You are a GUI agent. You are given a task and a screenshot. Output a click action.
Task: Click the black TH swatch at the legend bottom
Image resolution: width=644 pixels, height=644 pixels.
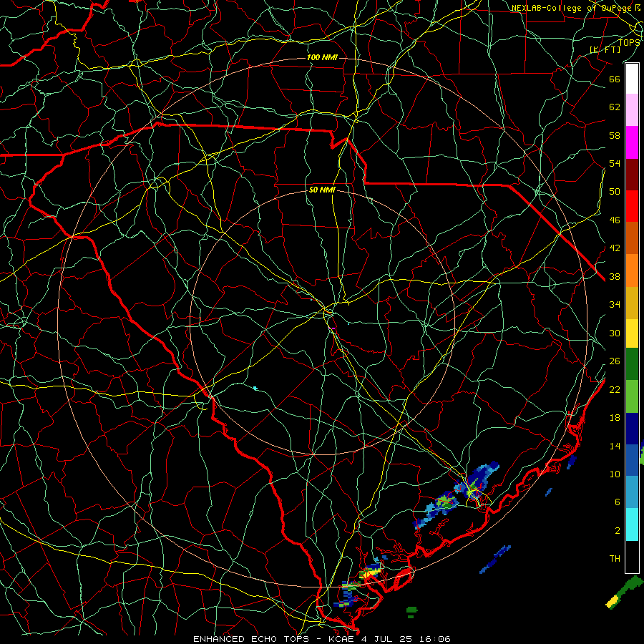[632, 557]
